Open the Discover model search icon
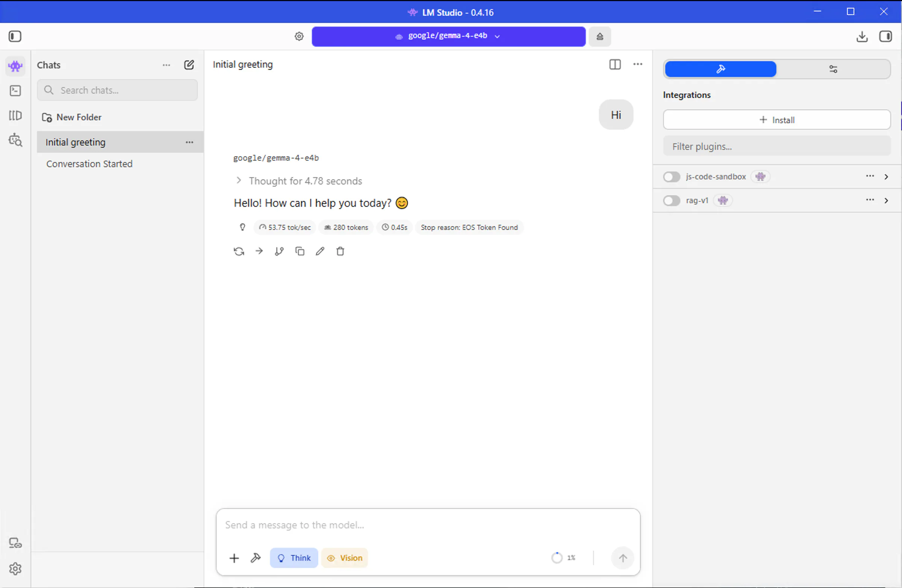The width and height of the screenshot is (902, 588). pos(15,140)
